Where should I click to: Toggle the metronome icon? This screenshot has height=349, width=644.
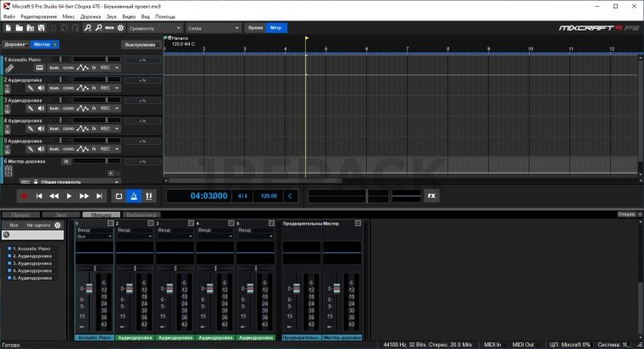pyautogui.click(x=134, y=196)
